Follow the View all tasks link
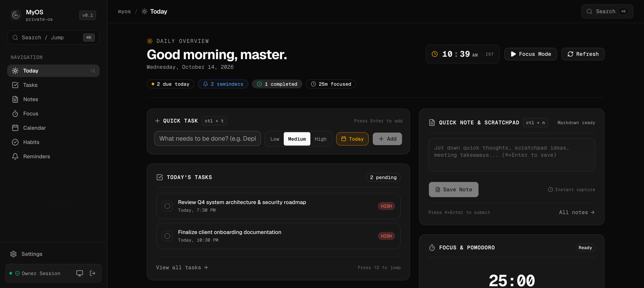This screenshot has height=288, width=644. pos(182,267)
